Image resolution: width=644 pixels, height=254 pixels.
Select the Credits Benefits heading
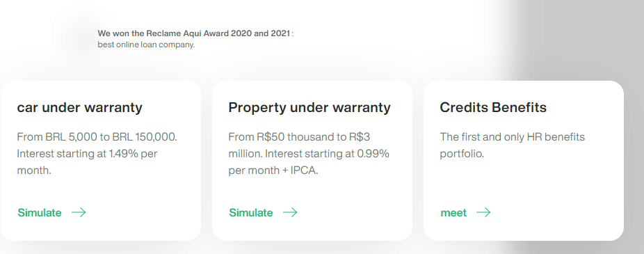pos(493,108)
